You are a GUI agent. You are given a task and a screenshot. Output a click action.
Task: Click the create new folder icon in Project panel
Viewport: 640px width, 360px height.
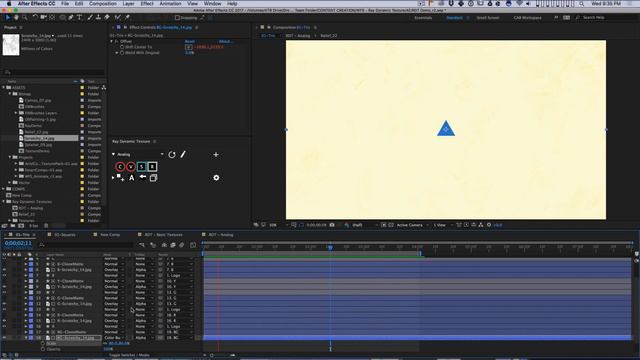point(13,225)
